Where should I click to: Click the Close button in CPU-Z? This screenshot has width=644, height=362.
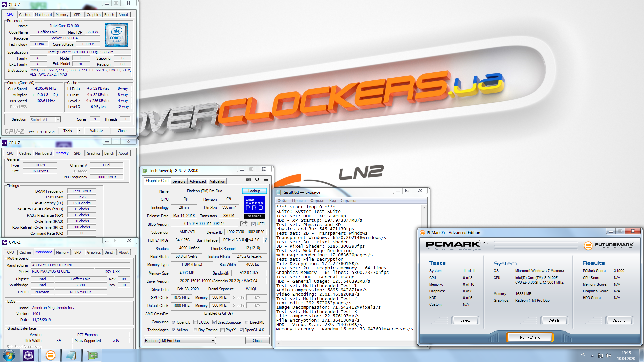pyautogui.click(x=122, y=131)
